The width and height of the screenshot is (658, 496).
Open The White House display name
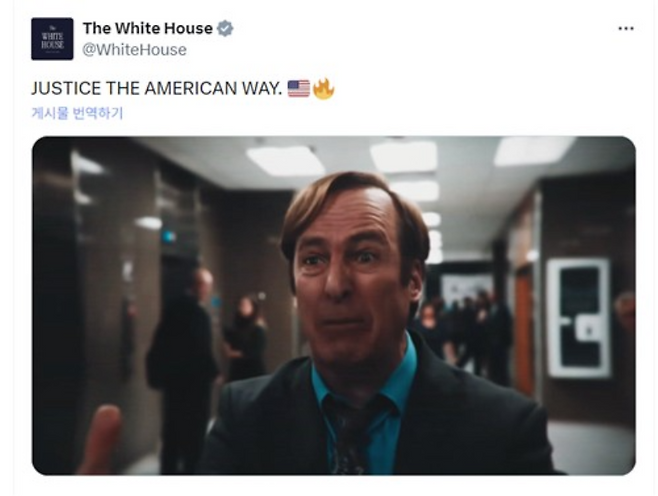coord(148,28)
